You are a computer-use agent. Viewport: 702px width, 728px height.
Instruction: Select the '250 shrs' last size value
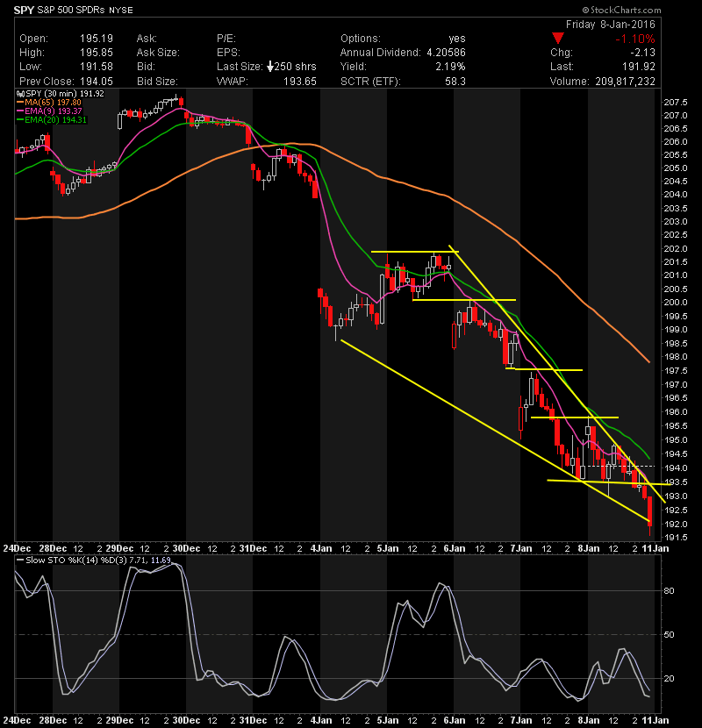[296, 67]
